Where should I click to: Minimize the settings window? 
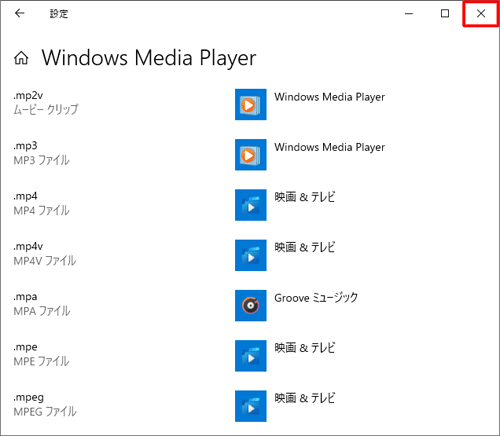pyautogui.click(x=409, y=13)
